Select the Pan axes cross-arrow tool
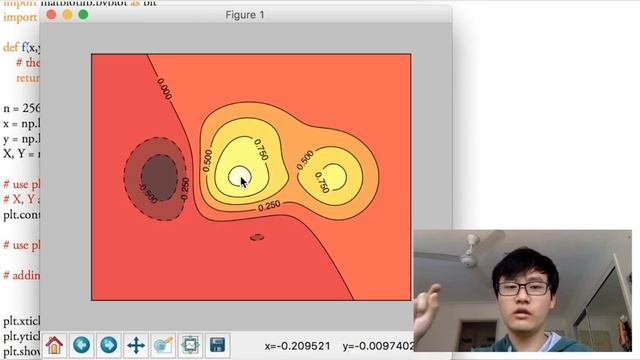640x360 pixels. [136, 345]
